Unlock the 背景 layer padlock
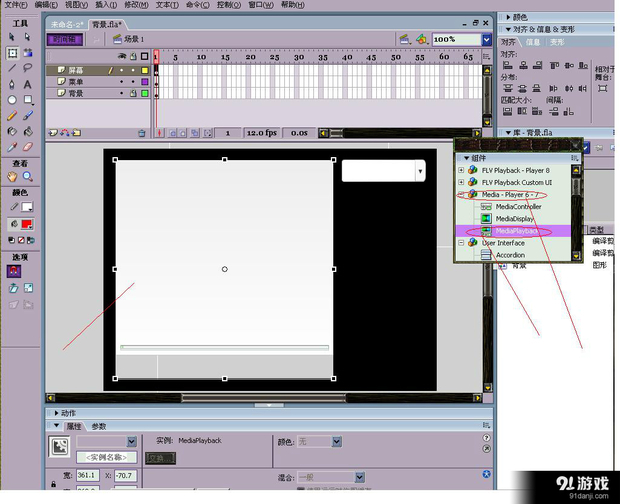The image size is (620, 504). click(134, 93)
